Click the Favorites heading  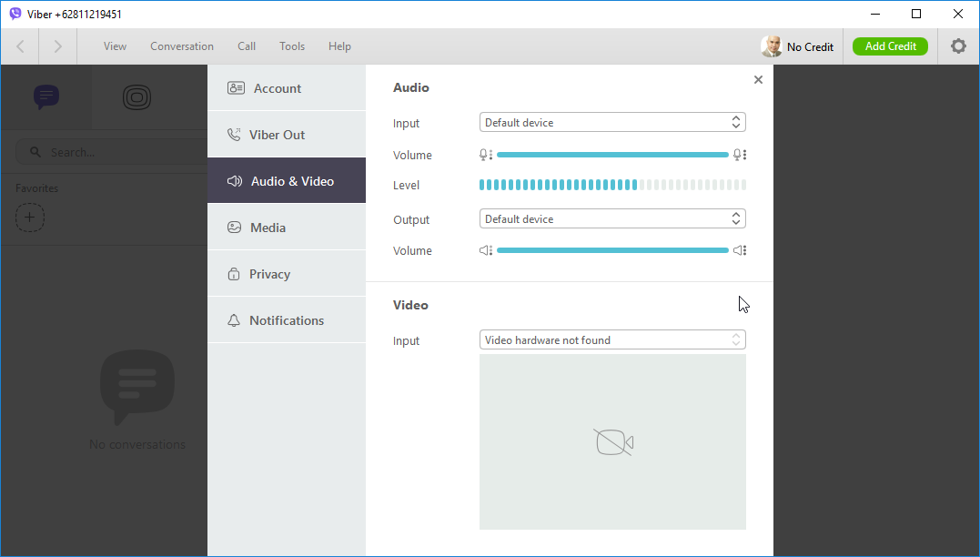coord(37,188)
